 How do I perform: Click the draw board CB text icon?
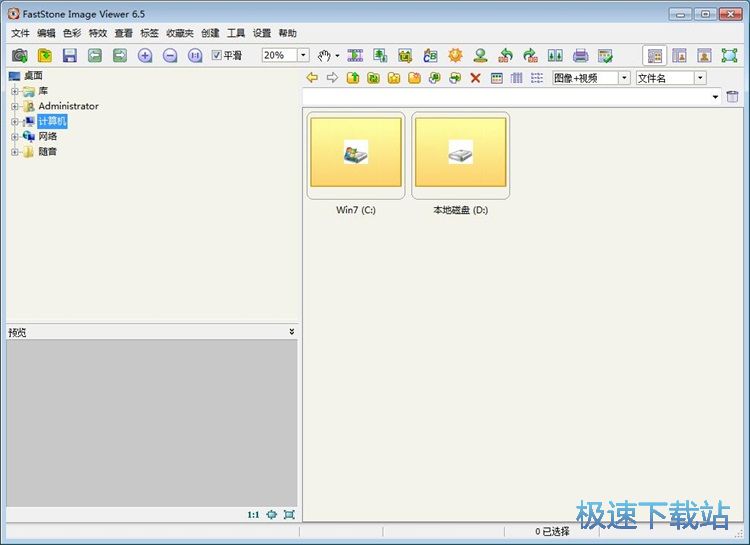(x=430, y=56)
